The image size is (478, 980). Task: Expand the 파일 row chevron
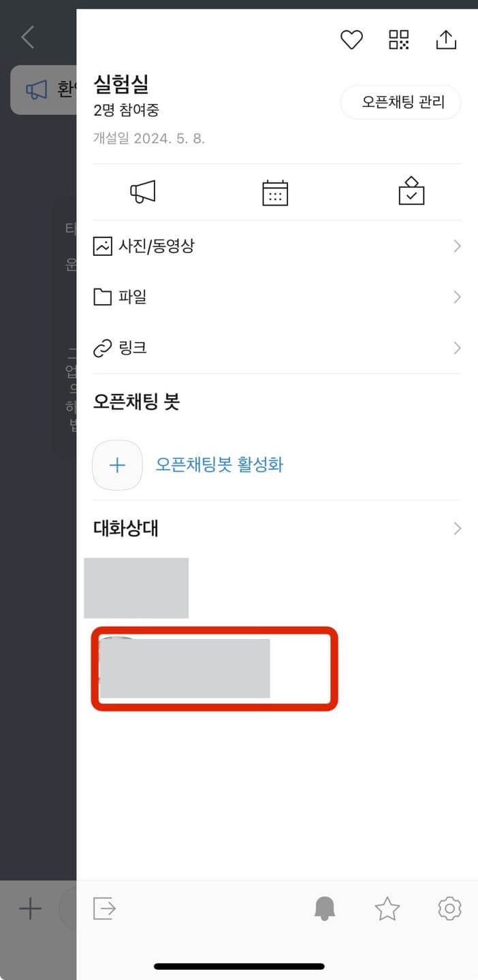(x=457, y=297)
